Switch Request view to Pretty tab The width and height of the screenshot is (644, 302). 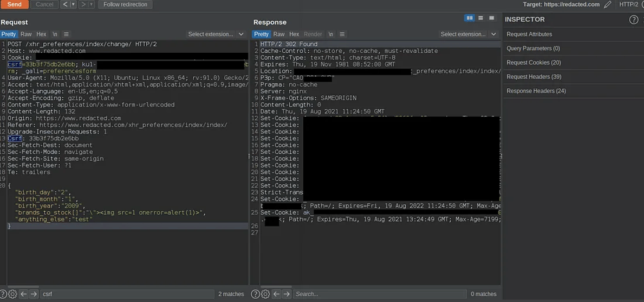tap(8, 34)
